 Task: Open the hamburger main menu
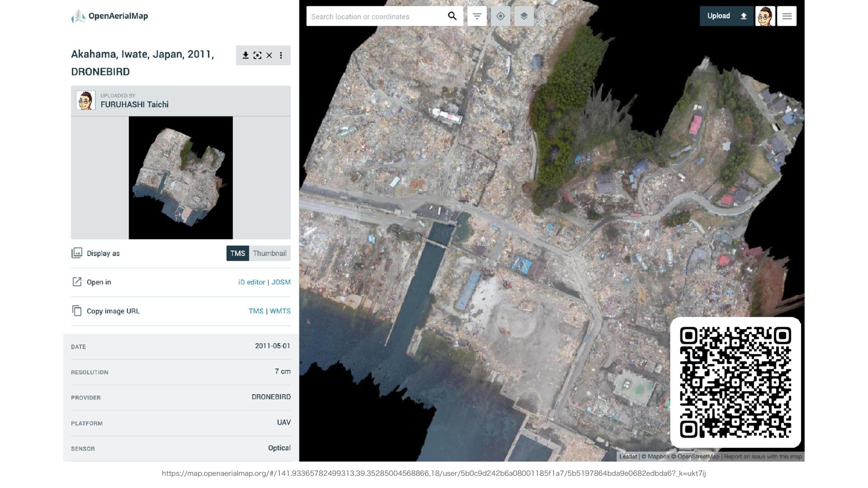click(787, 16)
